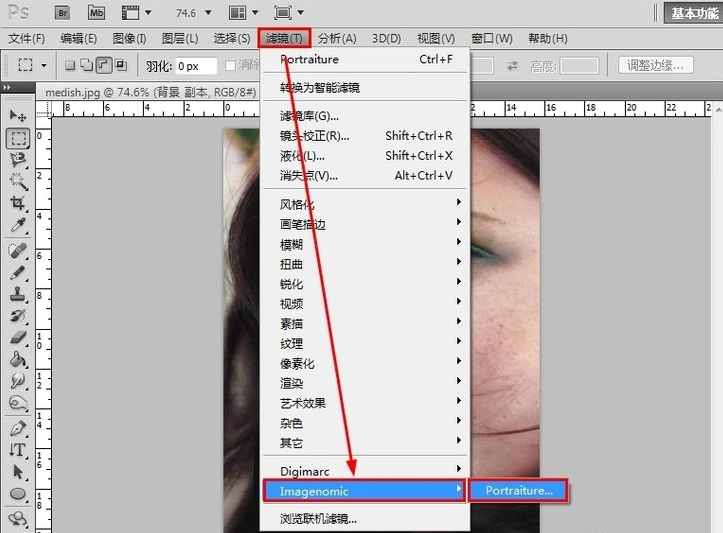This screenshot has height=533, width=723.
Task: Select the Brush tool
Action: coord(18,272)
